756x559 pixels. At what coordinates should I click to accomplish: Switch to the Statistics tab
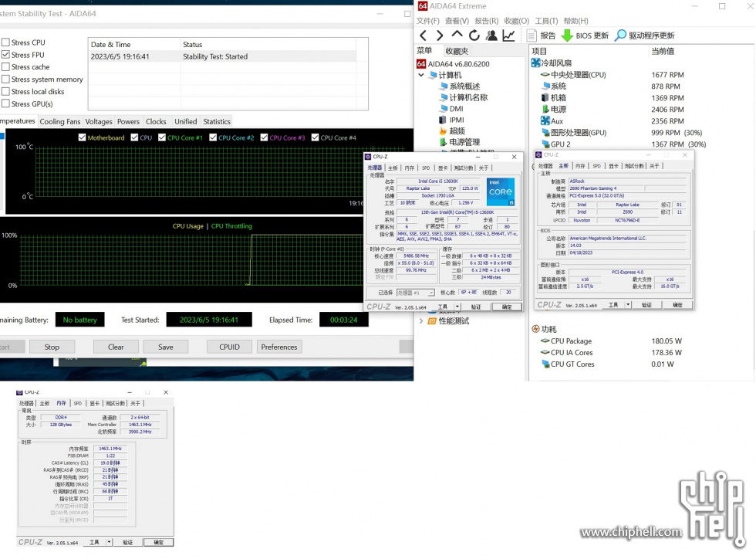pos(217,122)
